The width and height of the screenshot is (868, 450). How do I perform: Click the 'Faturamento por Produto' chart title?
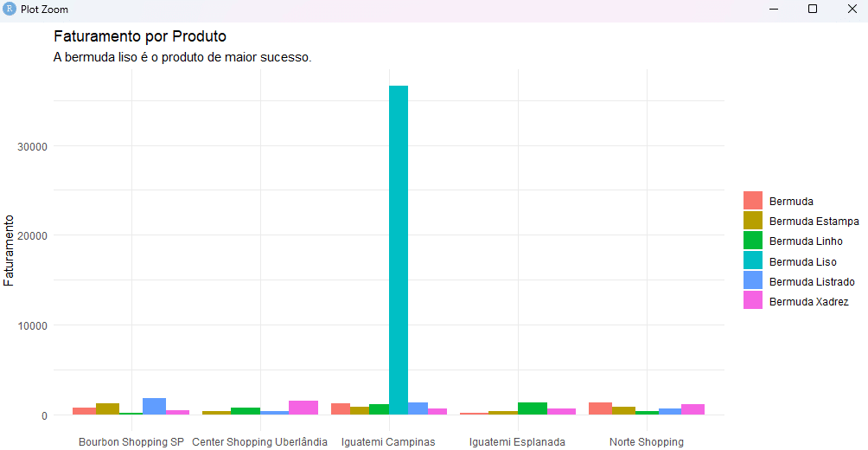point(140,36)
